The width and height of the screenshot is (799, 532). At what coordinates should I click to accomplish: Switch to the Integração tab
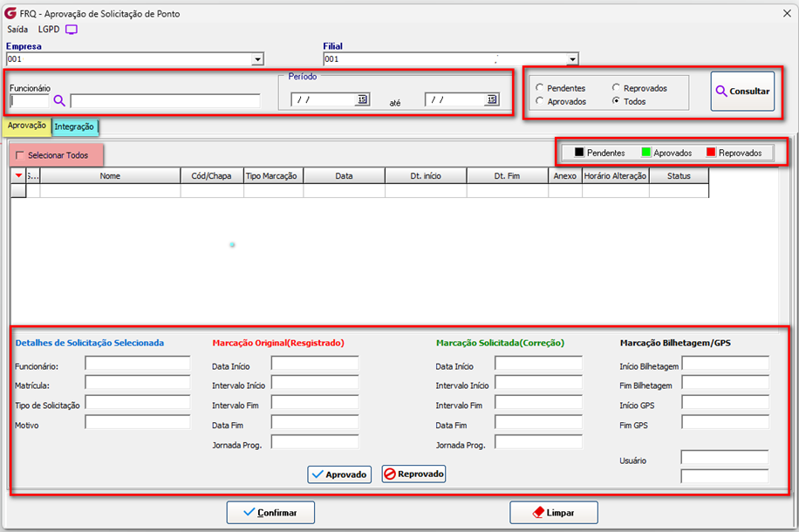(74, 126)
